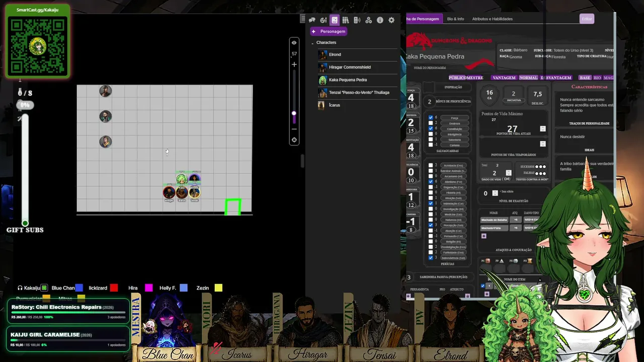Select the Ficha de Personagem tab

coord(424,19)
